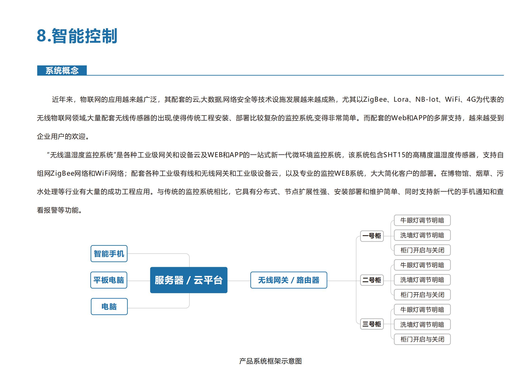The width and height of the screenshot is (532, 392).
Task: Click the "二号柜" node
Action: click(372, 280)
